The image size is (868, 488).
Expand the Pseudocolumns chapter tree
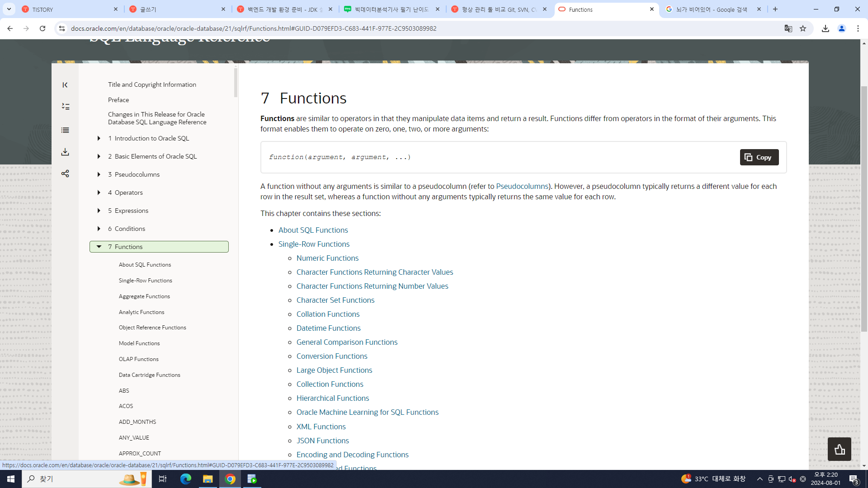99,174
